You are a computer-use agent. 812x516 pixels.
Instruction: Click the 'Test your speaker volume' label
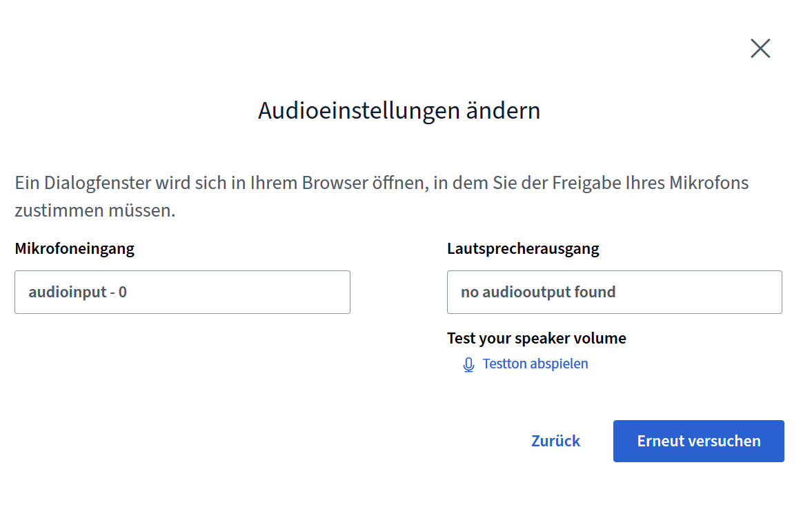pyautogui.click(x=536, y=338)
